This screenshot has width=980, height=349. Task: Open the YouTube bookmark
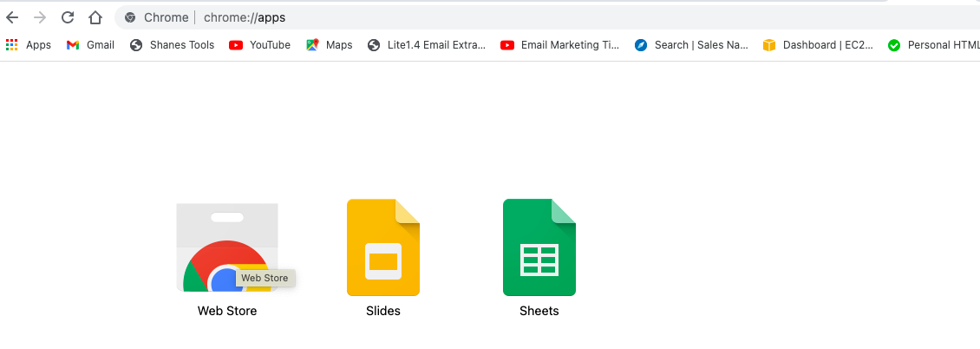pyautogui.click(x=259, y=45)
